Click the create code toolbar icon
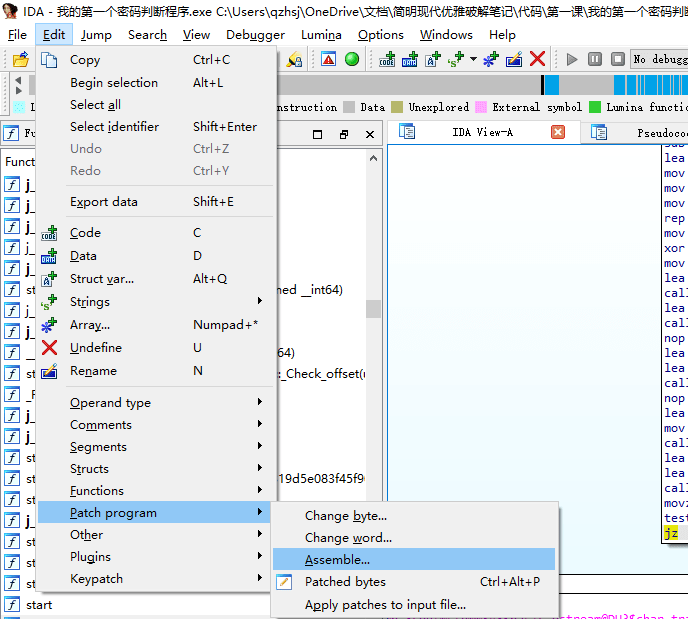 click(x=387, y=59)
